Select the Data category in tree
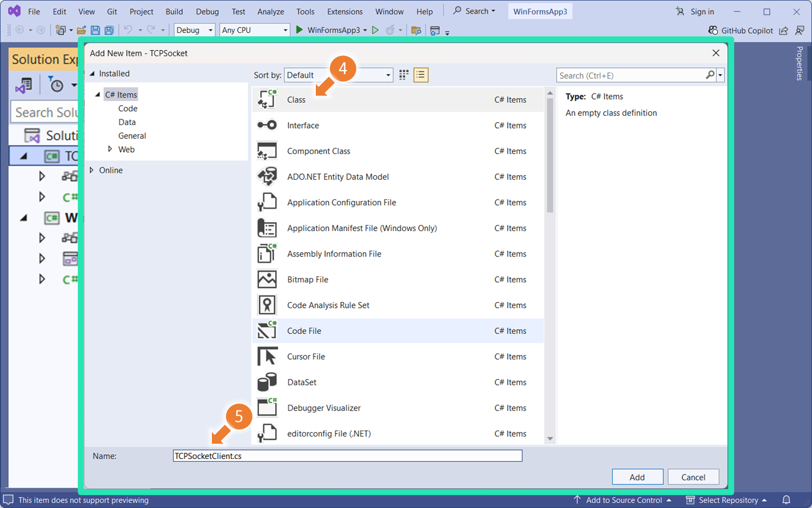This screenshot has height=508, width=812. (127, 122)
